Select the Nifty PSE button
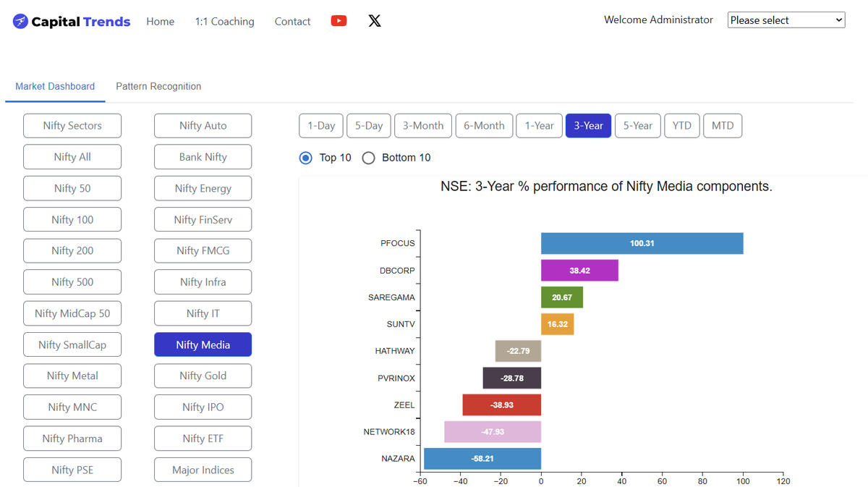Image resolution: width=868 pixels, height=487 pixels. [x=72, y=470]
